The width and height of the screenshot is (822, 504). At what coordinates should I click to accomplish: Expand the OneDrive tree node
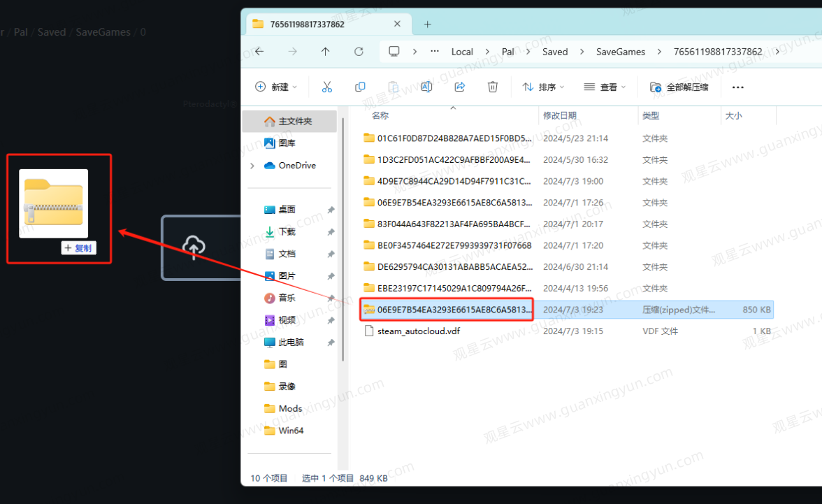[x=252, y=166]
